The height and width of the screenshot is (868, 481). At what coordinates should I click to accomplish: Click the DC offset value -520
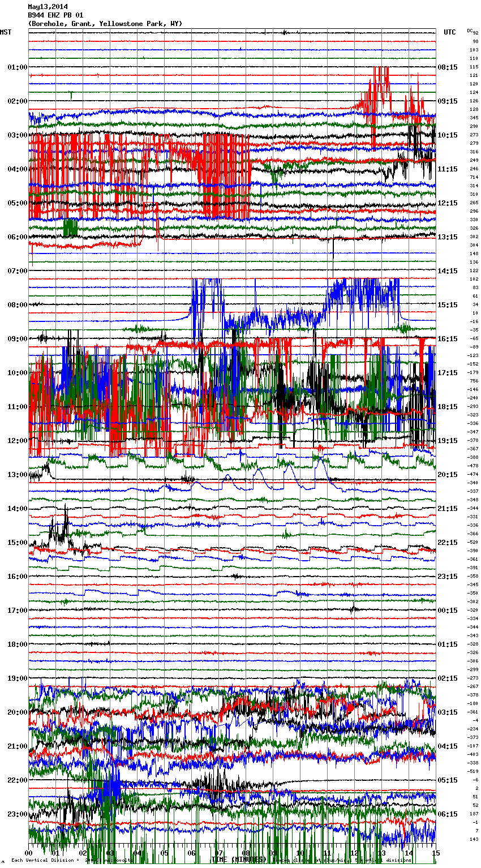[x=473, y=542]
